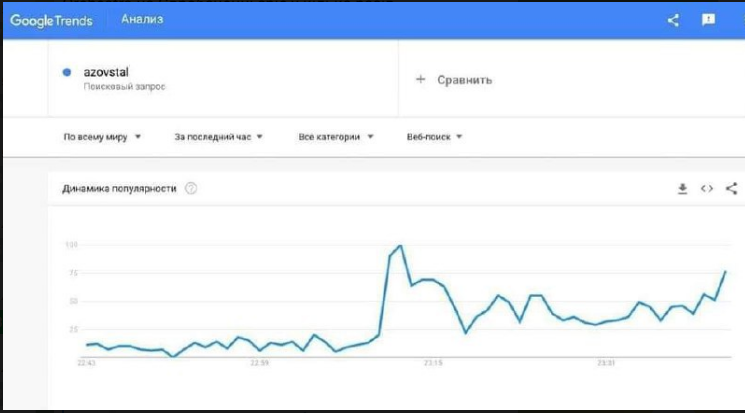Click the blue azovstal color dot

(x=67, y=72)
